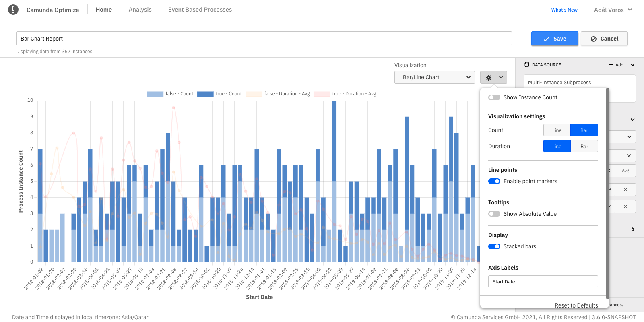The height and width of the screenshot is (322, 644).
Task: Open the gear configuration popover button
Action: 493,77
